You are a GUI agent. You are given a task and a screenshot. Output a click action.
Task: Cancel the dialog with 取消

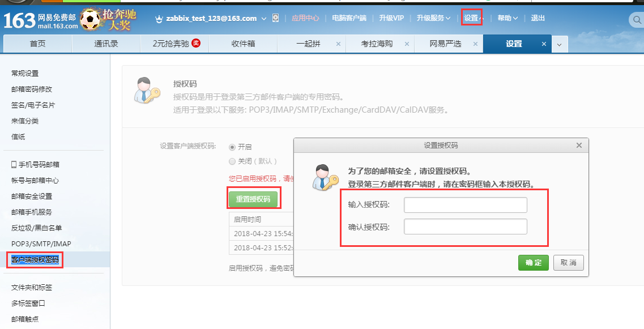pos(568,262)
